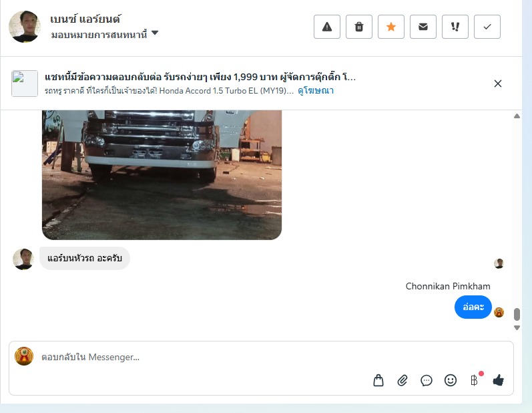Screen dimensions: 532x413
Task: Delete conversation with the trash icon
Action: [x=359, y=27]
